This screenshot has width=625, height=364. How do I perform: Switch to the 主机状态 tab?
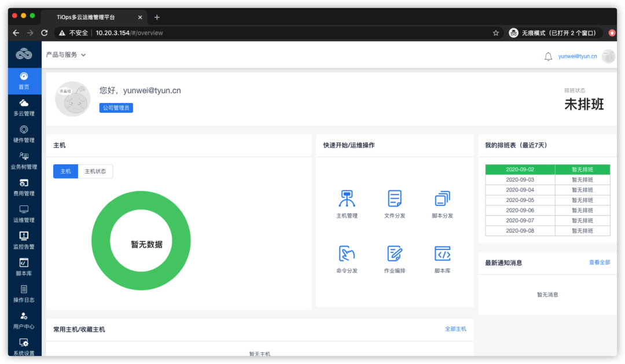(94, 171)
